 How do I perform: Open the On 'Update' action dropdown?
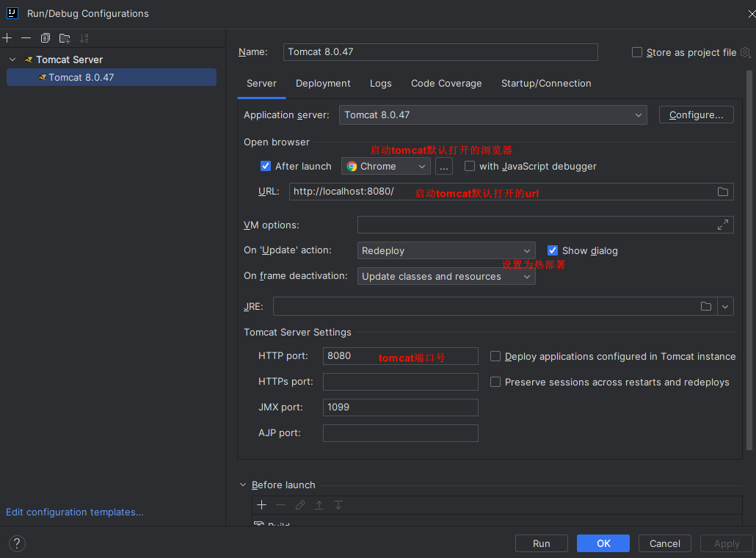pos(446,250)
